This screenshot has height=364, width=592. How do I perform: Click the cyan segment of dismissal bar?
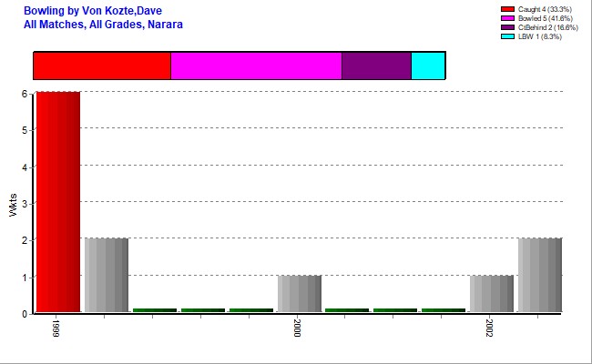[428, 66]
